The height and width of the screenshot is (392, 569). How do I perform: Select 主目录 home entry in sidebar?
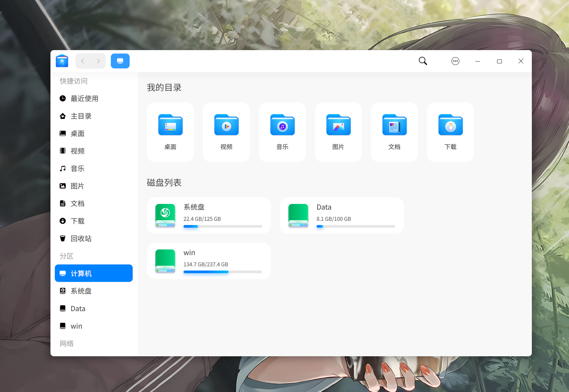click(94, 116)
